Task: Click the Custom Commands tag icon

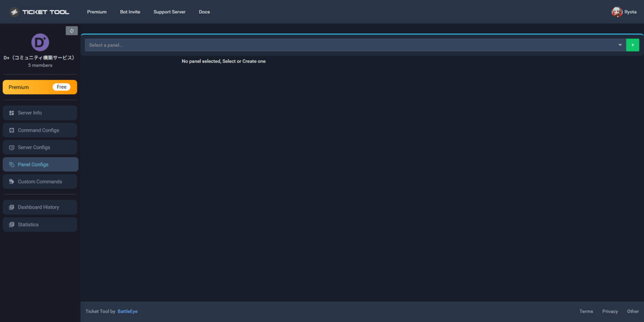Action: [x=12, y=182]
